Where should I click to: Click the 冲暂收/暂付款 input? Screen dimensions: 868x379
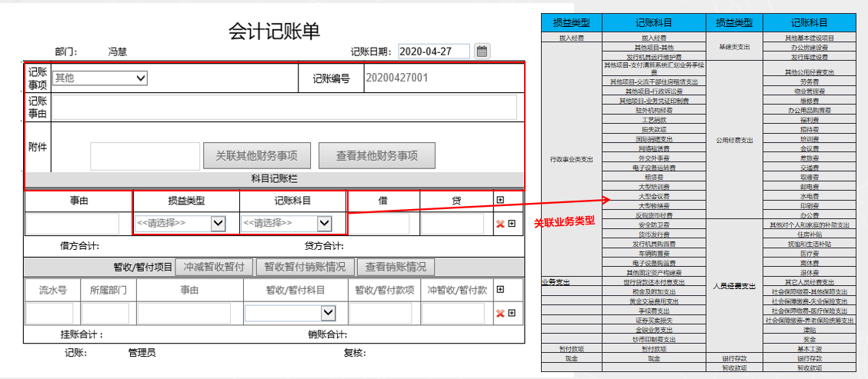pos(453,313)
